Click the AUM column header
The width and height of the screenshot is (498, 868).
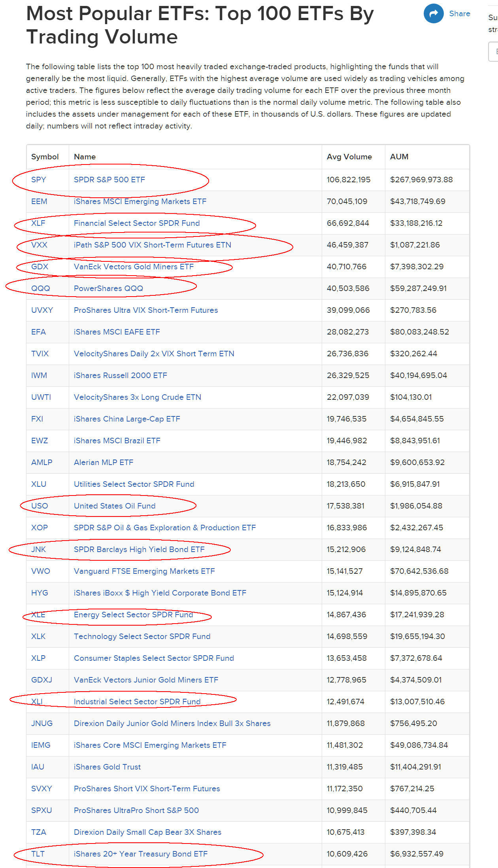coord(399,157)
